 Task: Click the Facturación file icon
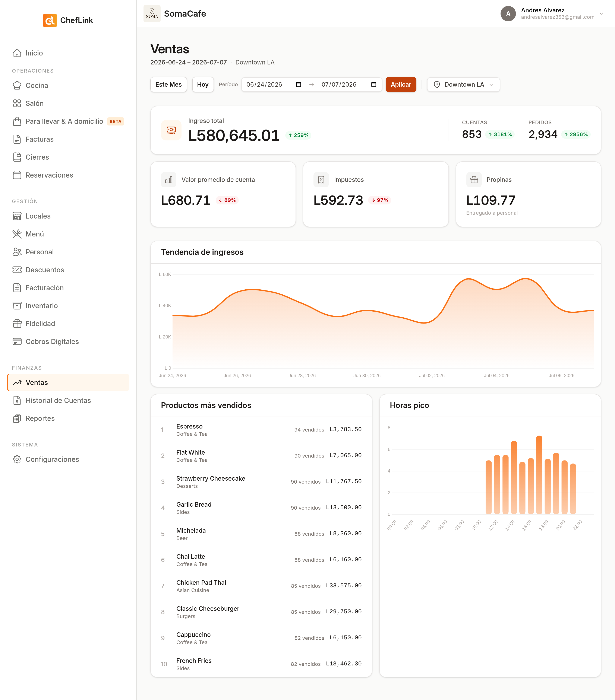17,288
